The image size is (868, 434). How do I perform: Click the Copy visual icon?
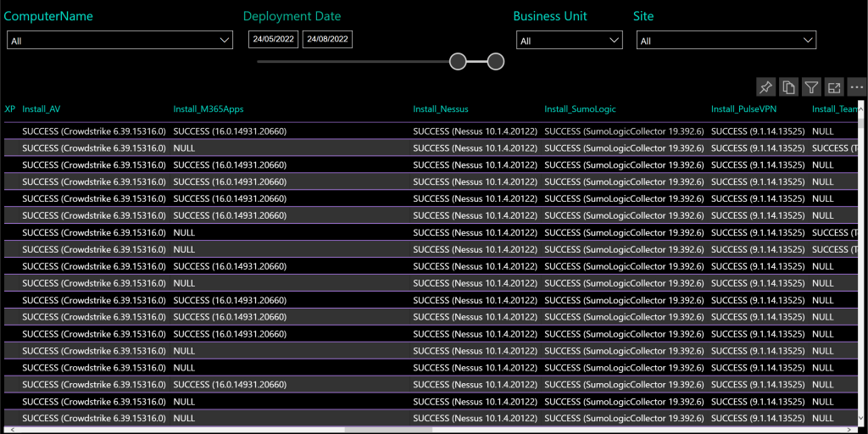[788, 87]
